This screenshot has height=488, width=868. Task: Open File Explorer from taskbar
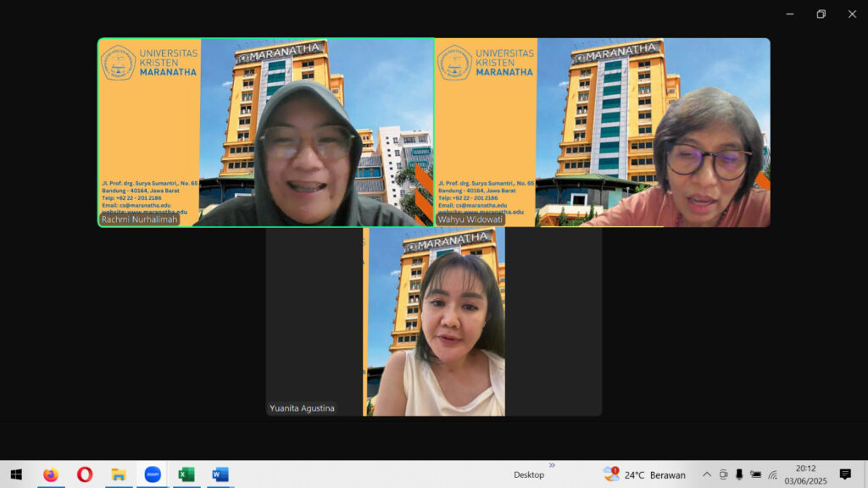pyautogui.click(x=119, y=474)
